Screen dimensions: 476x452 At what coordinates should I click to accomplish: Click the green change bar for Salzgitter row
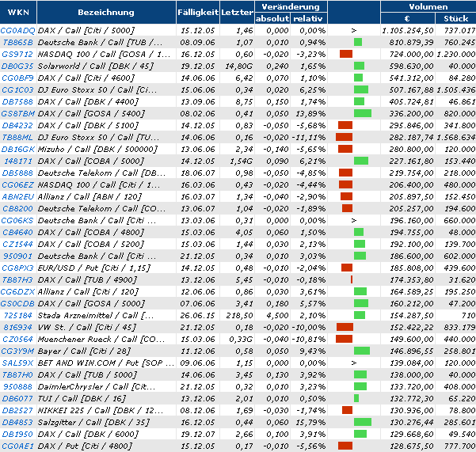[x=363, y=422]
